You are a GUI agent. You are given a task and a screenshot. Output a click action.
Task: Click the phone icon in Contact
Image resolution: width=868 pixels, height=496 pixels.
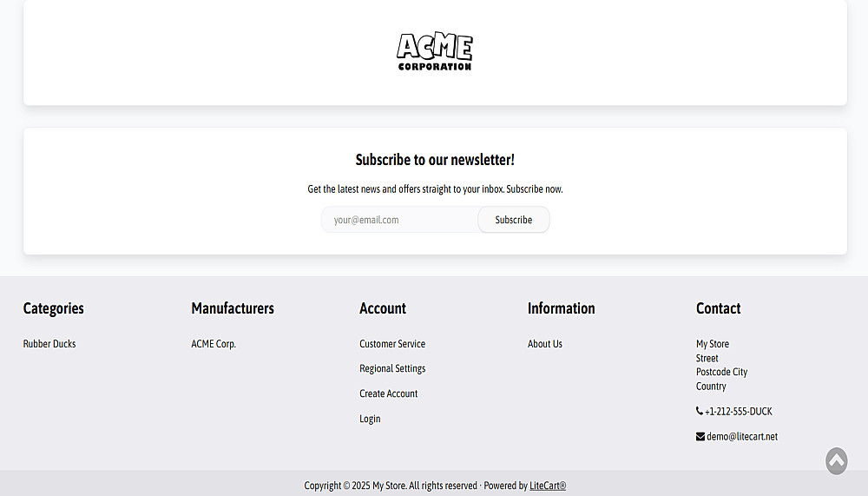pyautogui.click(x=700, y=412)
